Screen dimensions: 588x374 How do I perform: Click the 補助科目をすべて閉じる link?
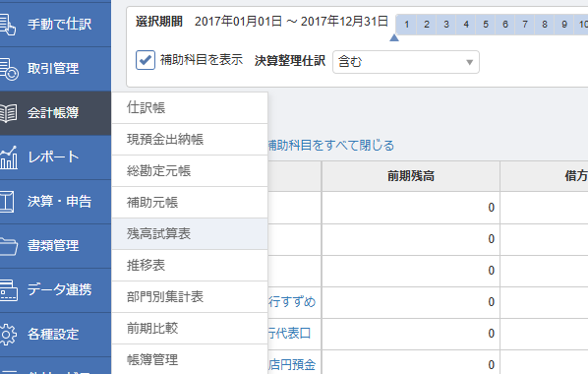(331, 146)
